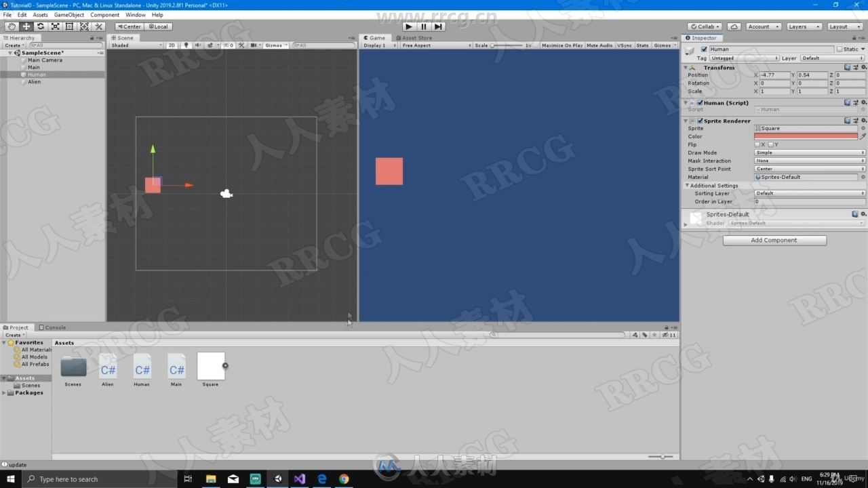Switch to the Console tab
The height and width of the screenshot is (488, 868).
52,327
